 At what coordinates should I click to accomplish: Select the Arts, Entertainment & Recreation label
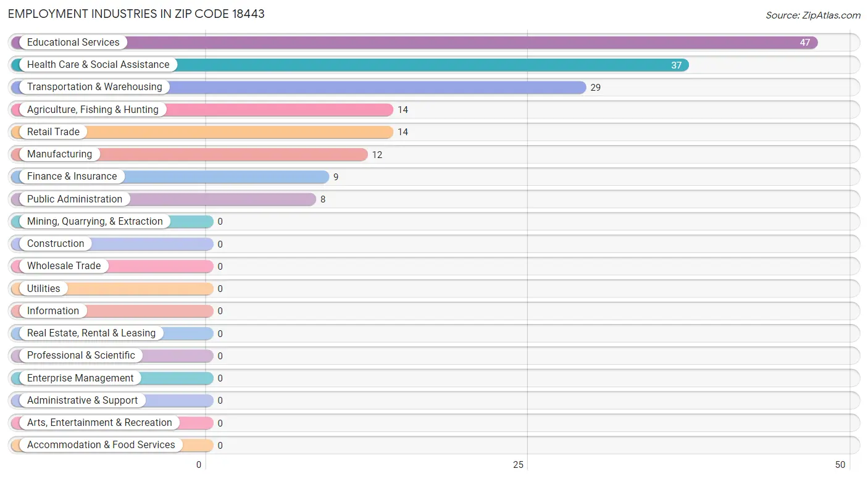pyautogui.click(x=99, y=423)
